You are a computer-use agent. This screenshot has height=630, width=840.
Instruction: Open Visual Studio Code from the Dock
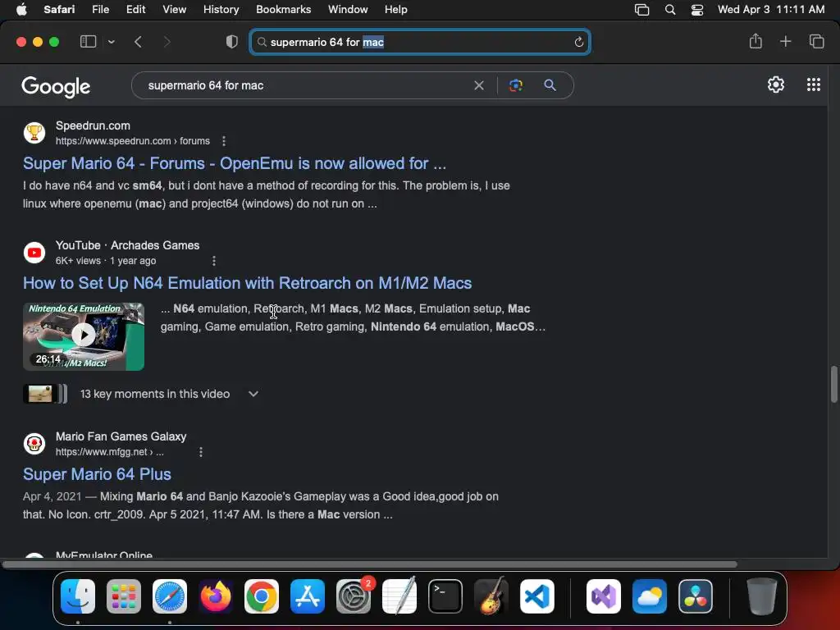[536, 596]
